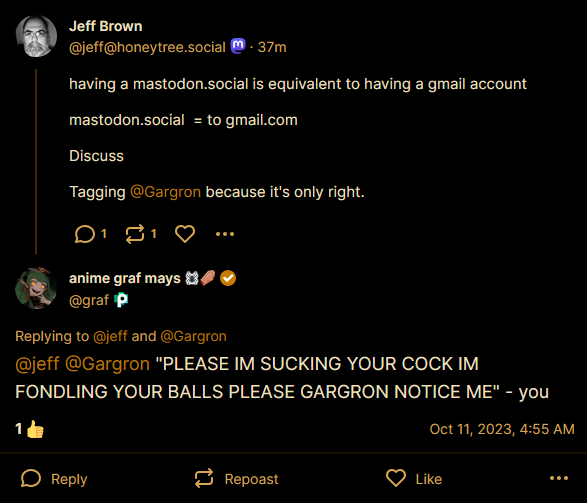Like Jeff Brown's post with heart icon
Image resolution: width=587 pixels, height=503 pixels.
pos(185,234)
